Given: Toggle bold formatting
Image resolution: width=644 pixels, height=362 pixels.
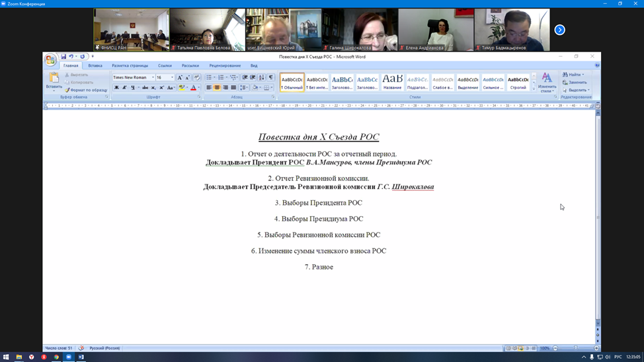Looking at the screenshot, I should pos(116,88).
